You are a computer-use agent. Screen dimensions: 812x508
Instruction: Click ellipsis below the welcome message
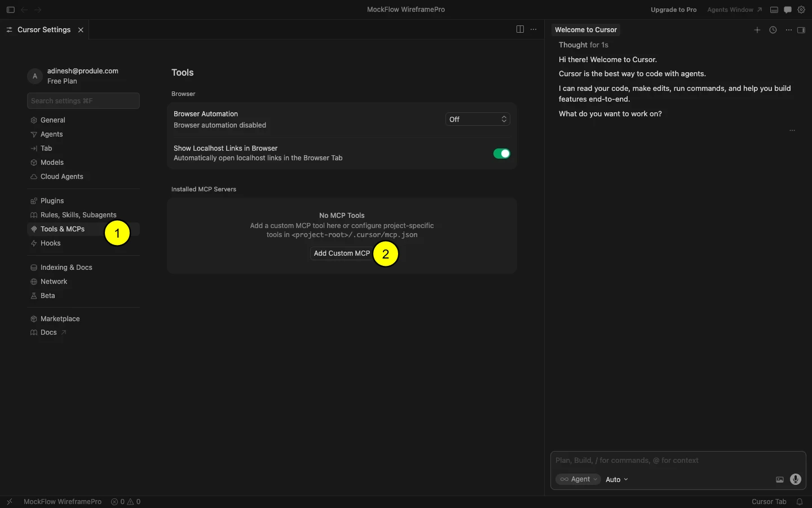792,130
